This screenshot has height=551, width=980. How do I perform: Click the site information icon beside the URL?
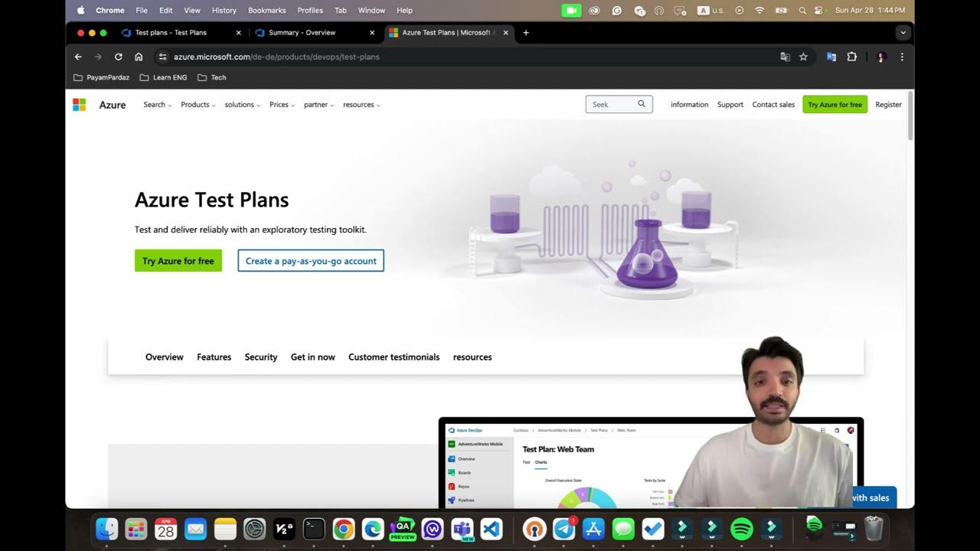coord(162,57)
